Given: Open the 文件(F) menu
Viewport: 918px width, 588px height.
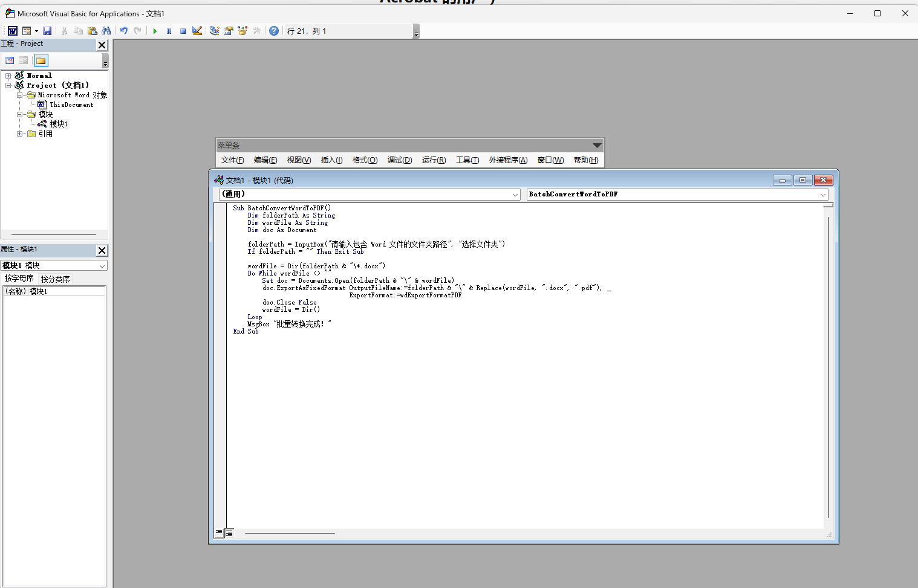Looking at the screenshot, I should [x=233, y=160].
